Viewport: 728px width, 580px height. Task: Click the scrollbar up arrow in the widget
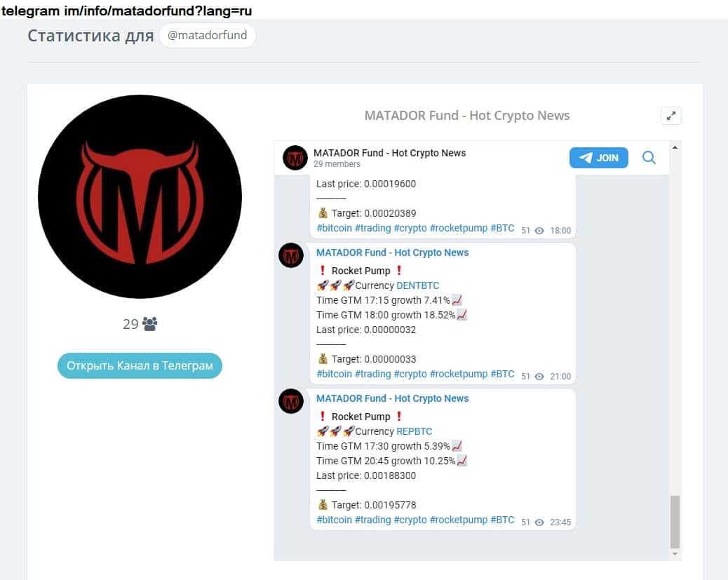675,148
